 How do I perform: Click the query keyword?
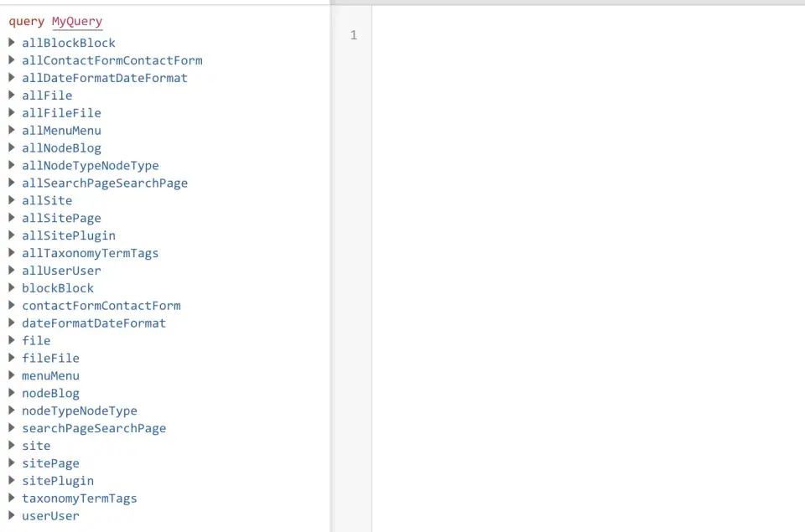[x=26, y=22]
